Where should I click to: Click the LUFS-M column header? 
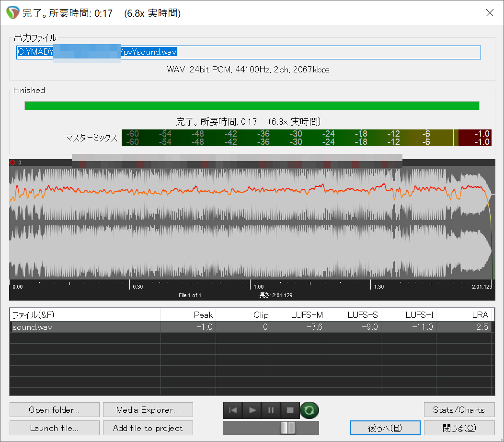pos(298,314)
